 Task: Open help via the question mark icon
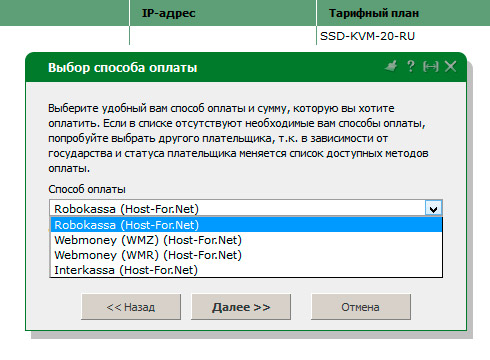pyautogui.click(x=411, y=66)
